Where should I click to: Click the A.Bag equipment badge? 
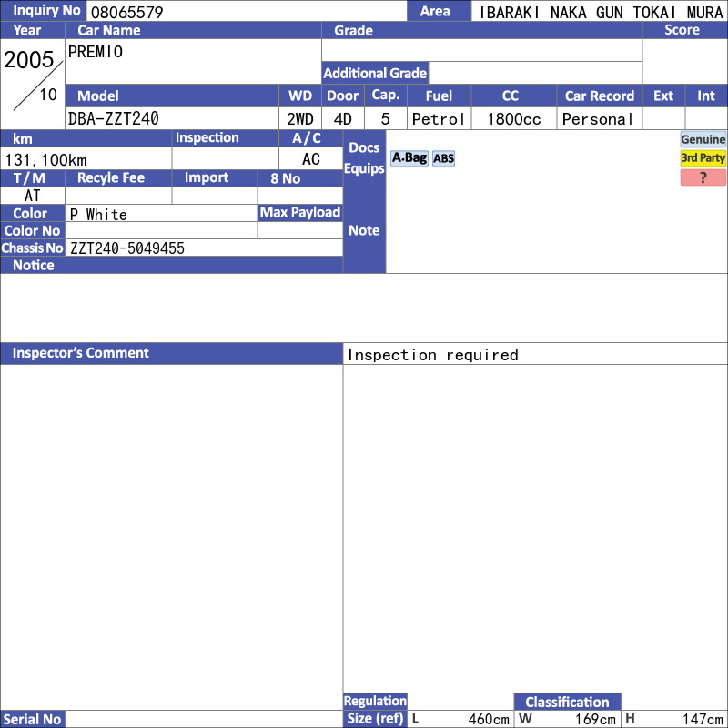409,157
